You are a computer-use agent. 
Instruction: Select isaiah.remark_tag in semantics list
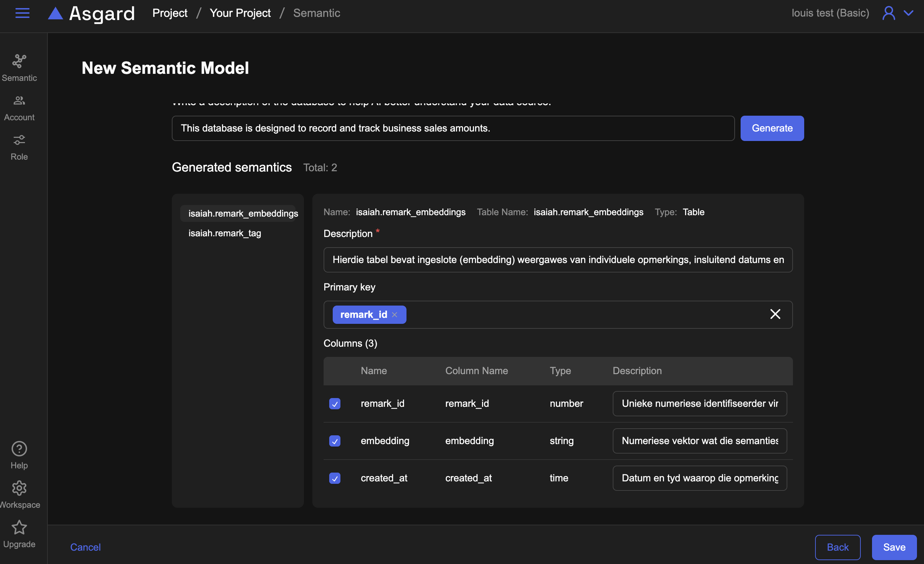(x=225, y=233)
